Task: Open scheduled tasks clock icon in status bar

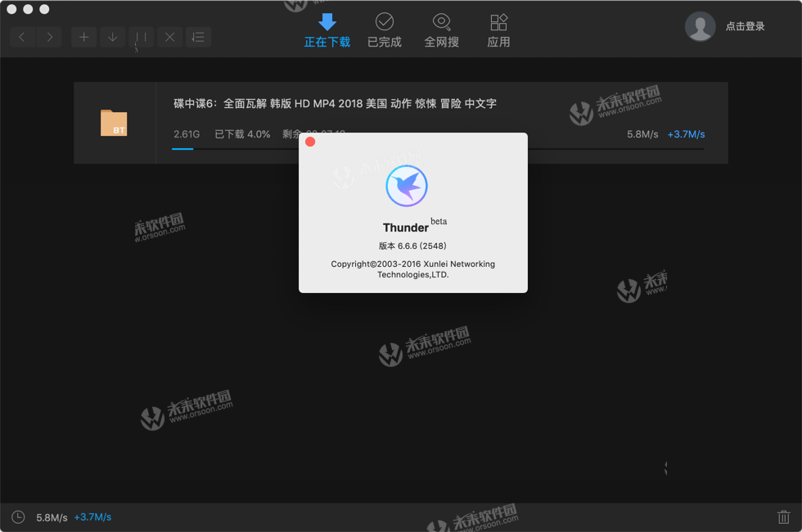Action: coord(18,517)
